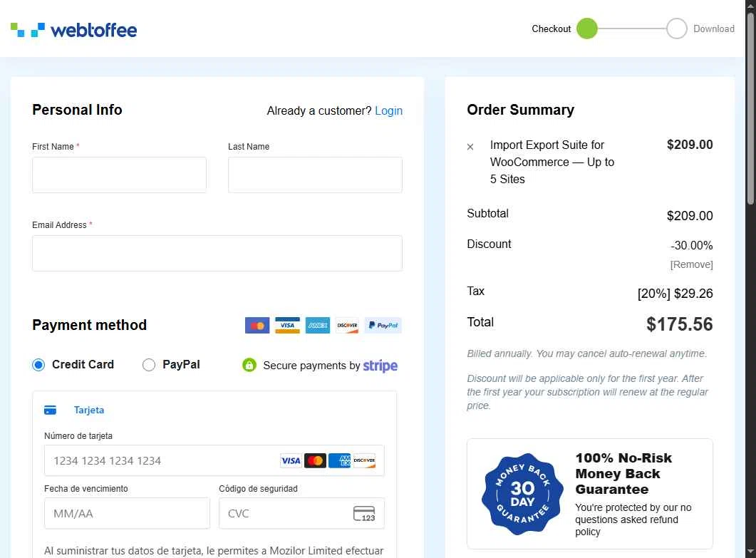756x558 pixels.
Task: Focus the Número de tarjeta field
Action: tap(214, 460)
